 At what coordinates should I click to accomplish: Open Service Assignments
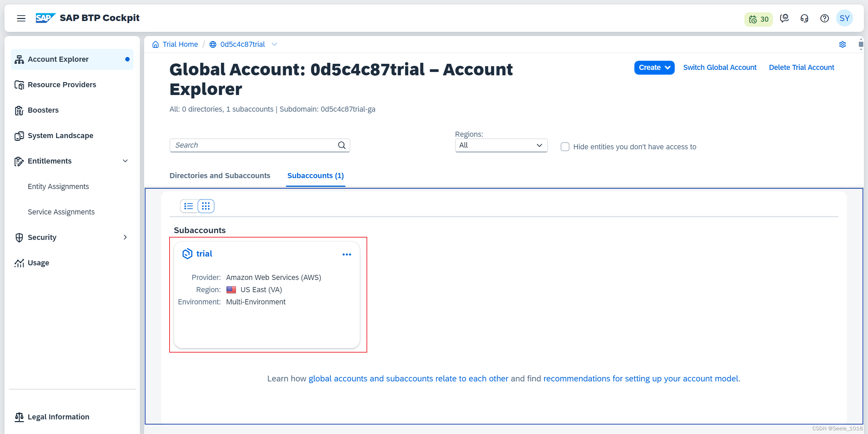click(x=61, y=212)
